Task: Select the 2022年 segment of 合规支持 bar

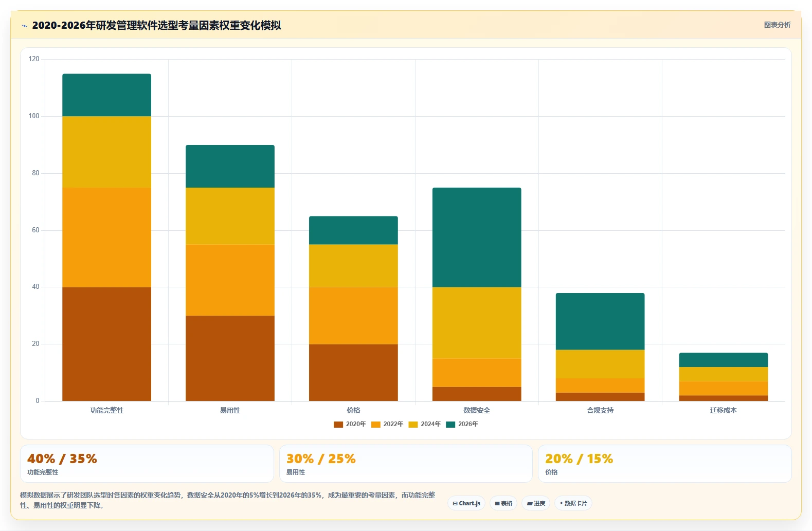Action: tap(600, 386)
